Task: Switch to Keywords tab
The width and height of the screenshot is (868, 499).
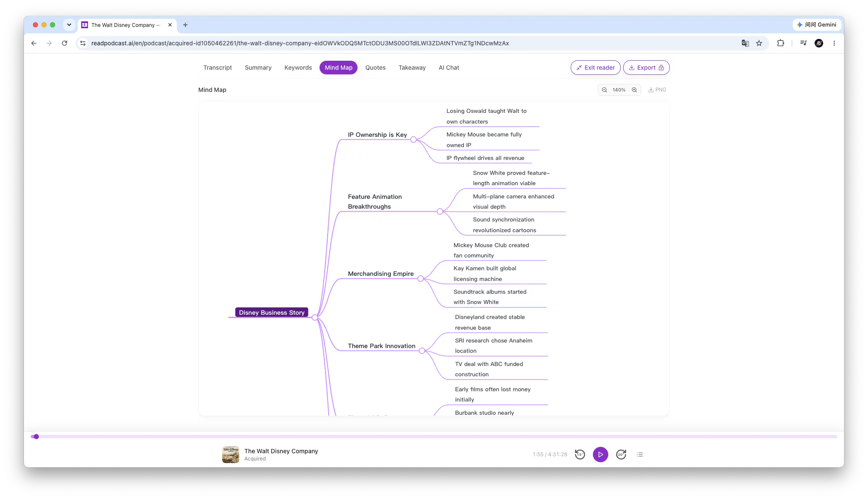Action: [x=298, y=68]
